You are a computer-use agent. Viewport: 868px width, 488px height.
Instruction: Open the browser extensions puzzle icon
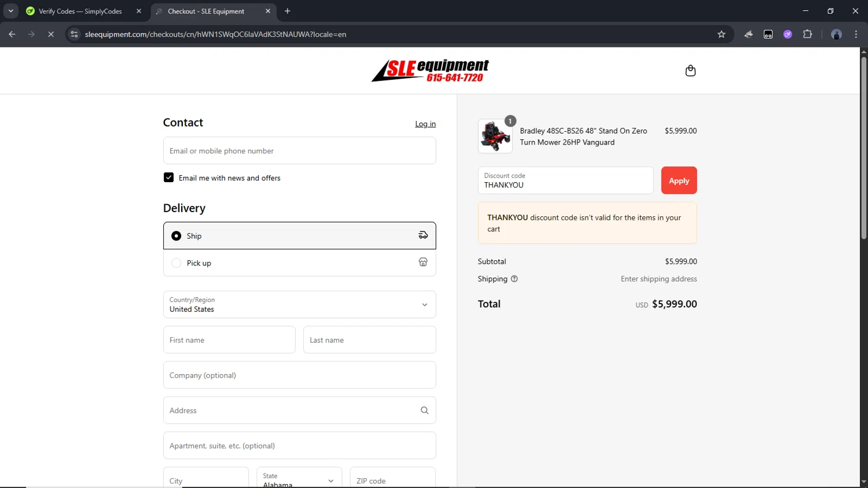tap(807, 34)
